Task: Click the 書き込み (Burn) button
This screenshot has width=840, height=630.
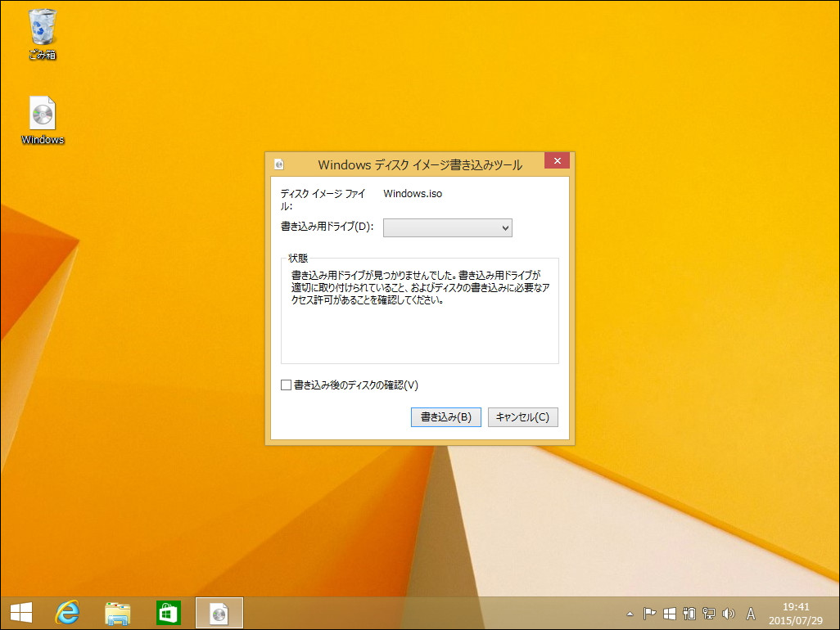Action: [445, 416]
